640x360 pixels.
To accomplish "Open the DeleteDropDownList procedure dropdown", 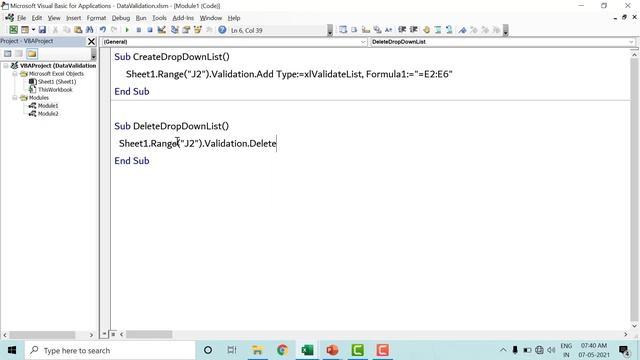I will (x=502, y=42).
